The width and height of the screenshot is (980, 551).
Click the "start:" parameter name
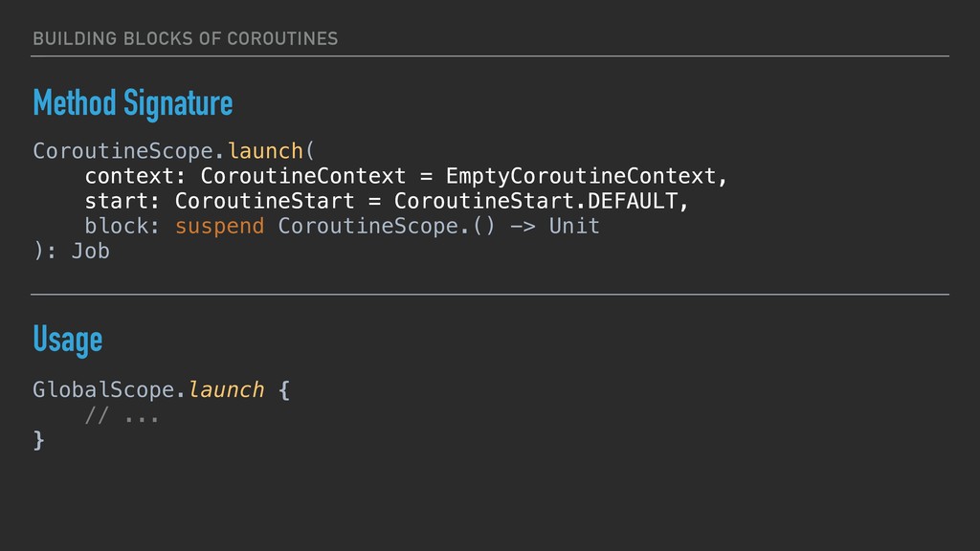122,202
